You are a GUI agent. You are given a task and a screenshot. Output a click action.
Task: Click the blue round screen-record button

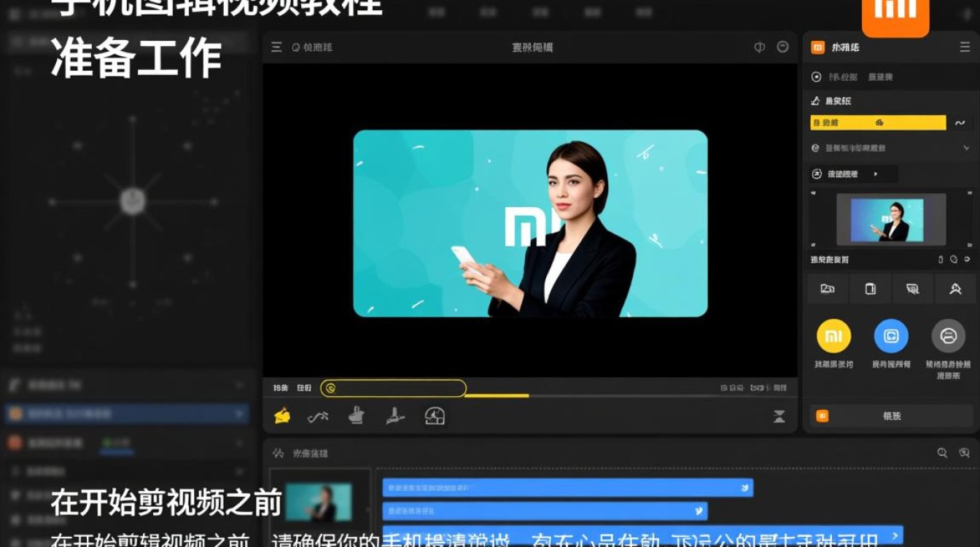pos(891,336)
